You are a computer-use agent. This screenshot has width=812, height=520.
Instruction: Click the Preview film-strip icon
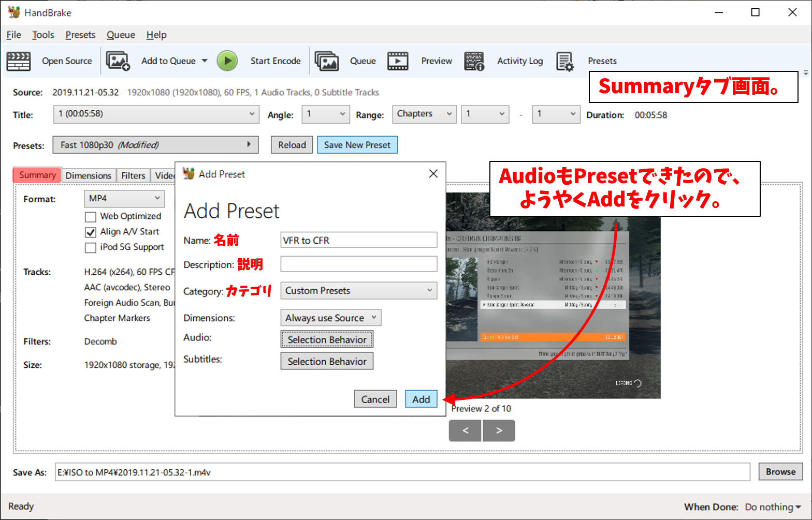coord(398,61)
